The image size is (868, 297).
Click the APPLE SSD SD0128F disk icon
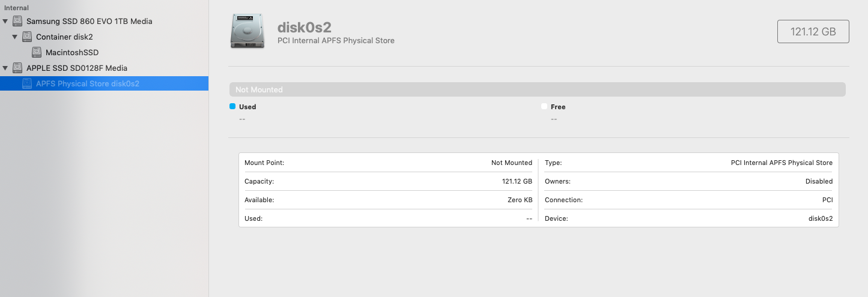(x=17, y=68)
